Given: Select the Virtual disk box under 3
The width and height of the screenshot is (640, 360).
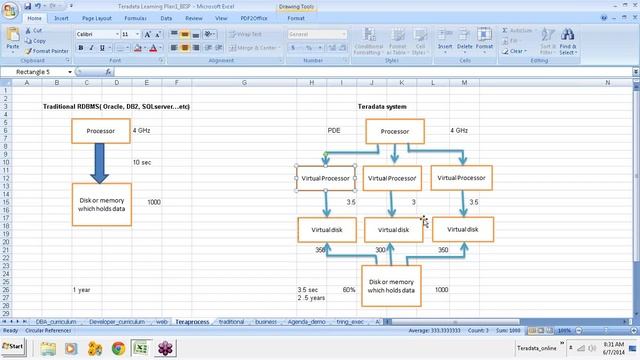Looking at the screenshot, I should [393, 230].
